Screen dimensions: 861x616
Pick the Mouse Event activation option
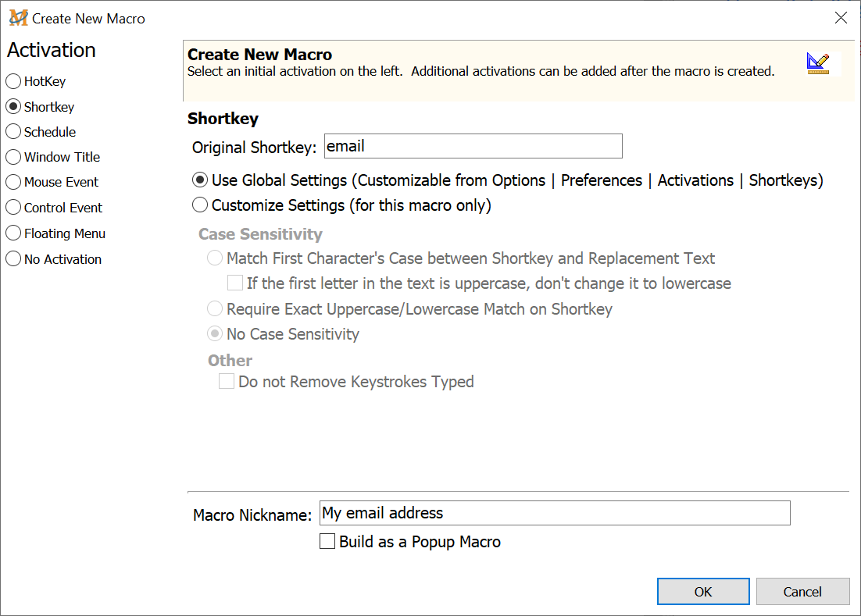[x=13, y=182]
